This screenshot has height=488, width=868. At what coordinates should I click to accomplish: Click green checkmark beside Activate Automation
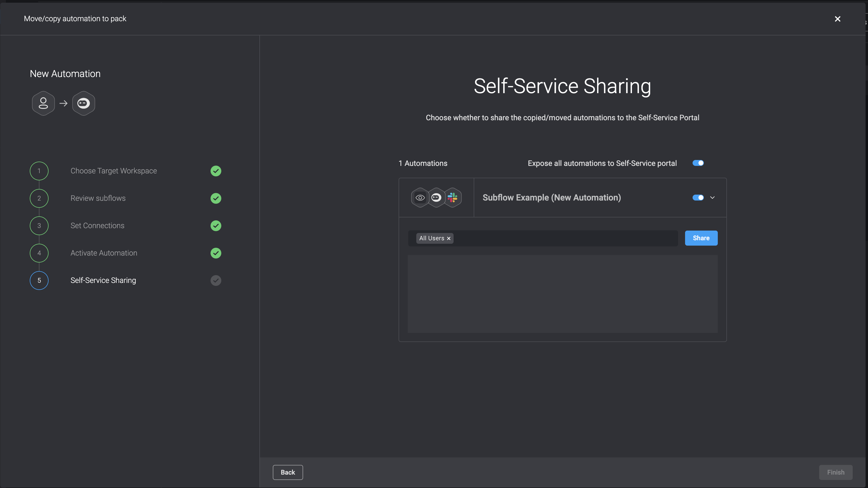tap(216, 253)
